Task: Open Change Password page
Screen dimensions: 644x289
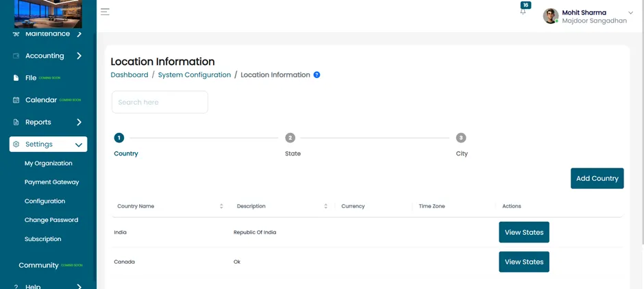Action: click(x=51, y=220)
